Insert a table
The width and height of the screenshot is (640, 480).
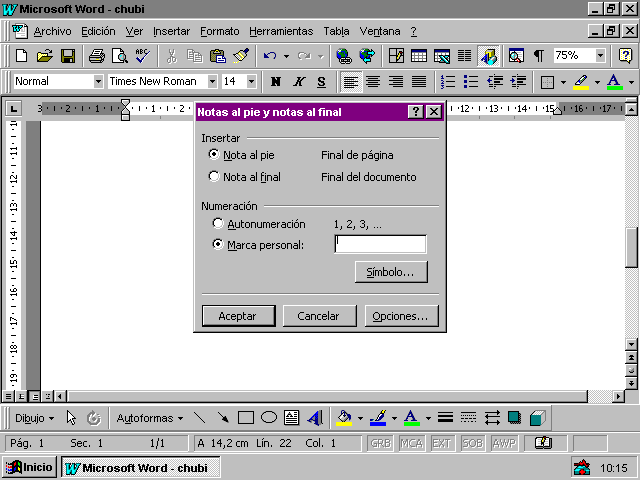point(419,56)
